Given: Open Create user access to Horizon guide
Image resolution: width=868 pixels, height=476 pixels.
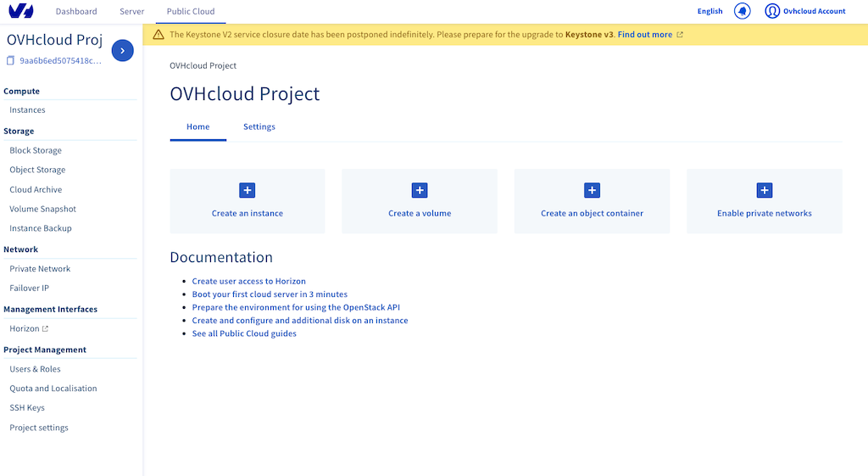Looking at the screenshot, I should tap(248, 281).
